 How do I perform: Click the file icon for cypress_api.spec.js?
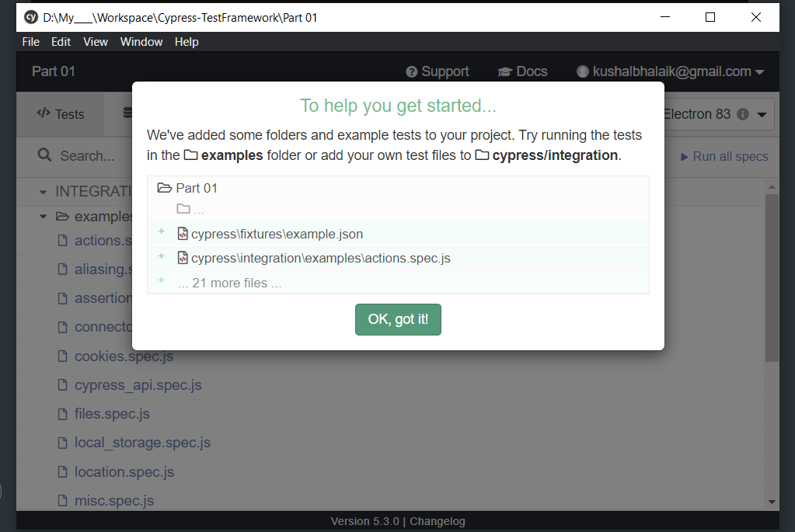pos(62,385)
